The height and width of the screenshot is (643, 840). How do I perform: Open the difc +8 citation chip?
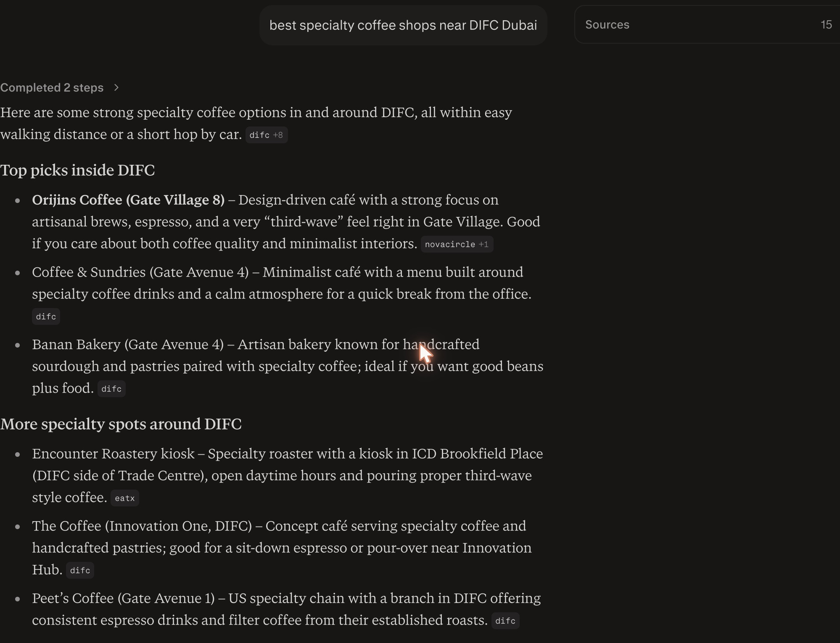pos(267,135)
